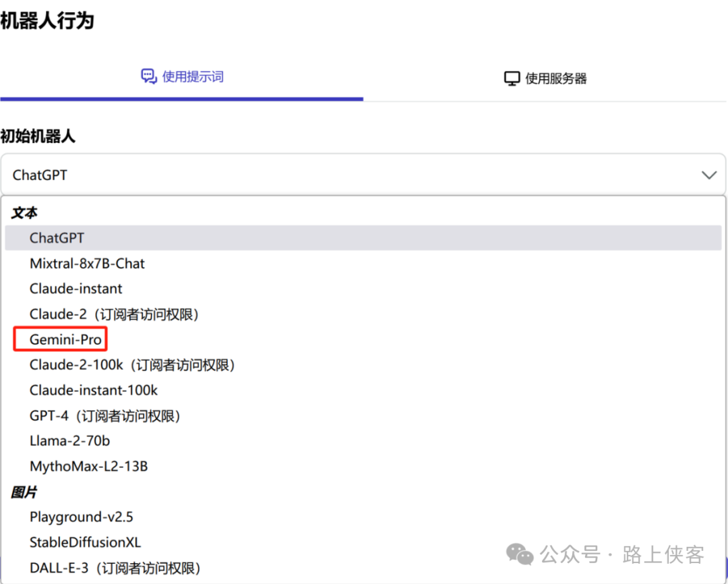Select GPT-4（订阅者访问权限）option

click(363, 415)
